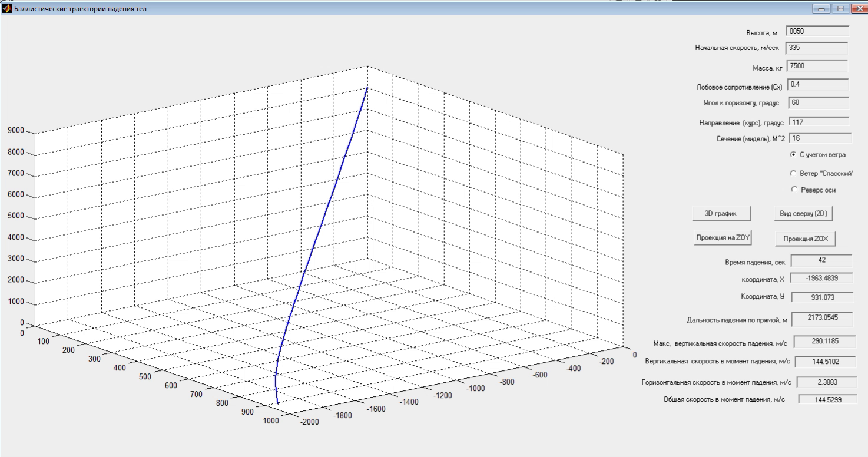Click the MATLAB icon in title bar

point(7,9)
